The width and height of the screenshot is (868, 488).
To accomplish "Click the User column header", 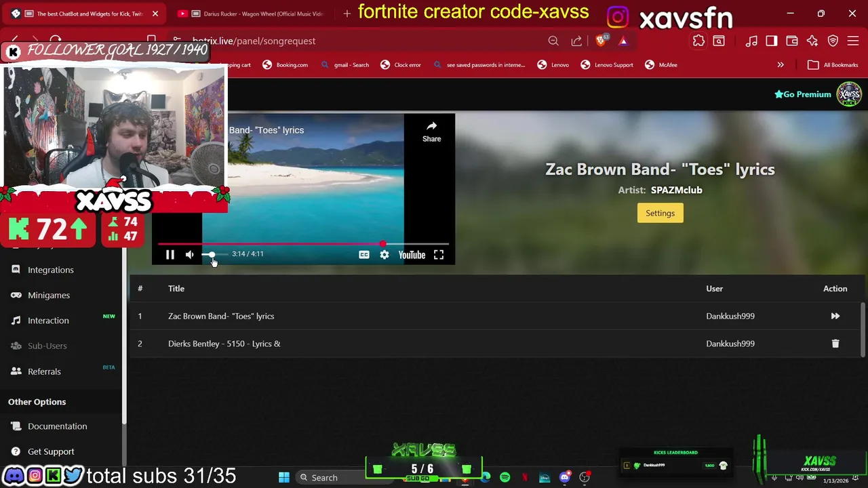I will point(714,289).
